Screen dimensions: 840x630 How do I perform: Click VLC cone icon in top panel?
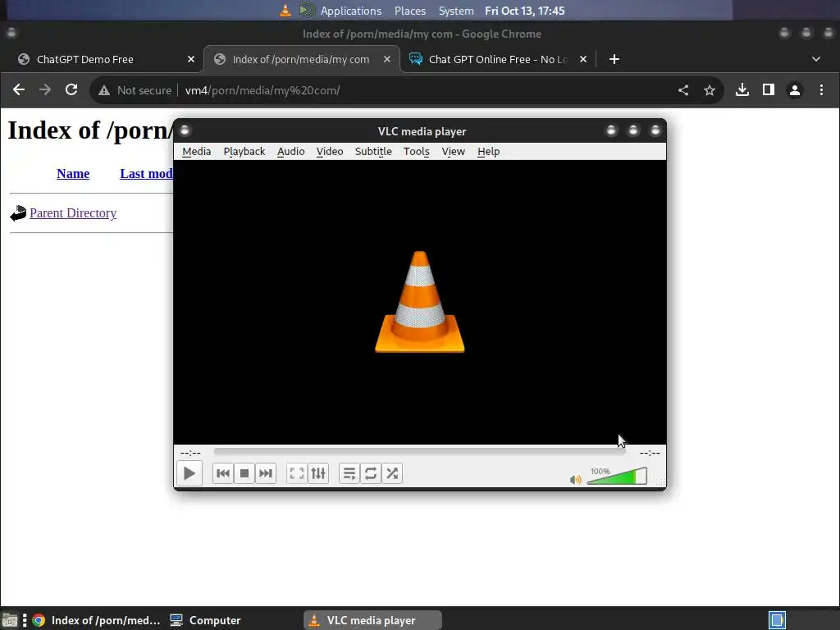tap(285, 10)
